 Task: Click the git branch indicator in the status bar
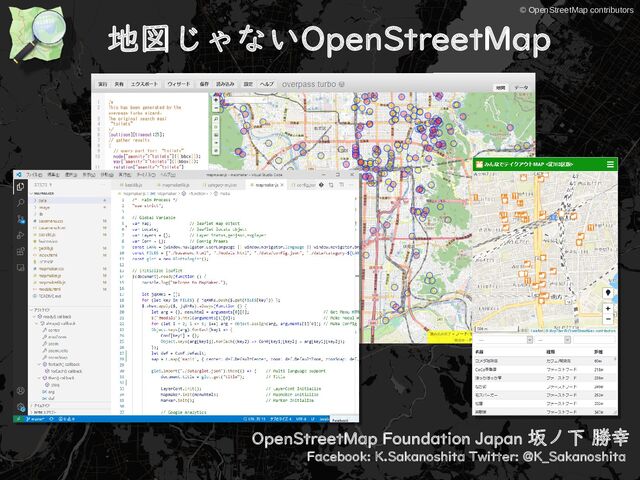(35, 419)
